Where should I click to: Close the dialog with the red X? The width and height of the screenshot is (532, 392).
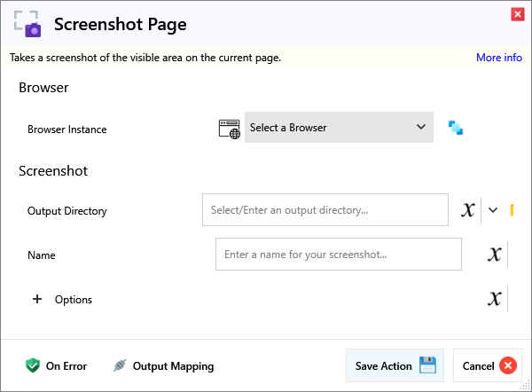pos(517,14)
